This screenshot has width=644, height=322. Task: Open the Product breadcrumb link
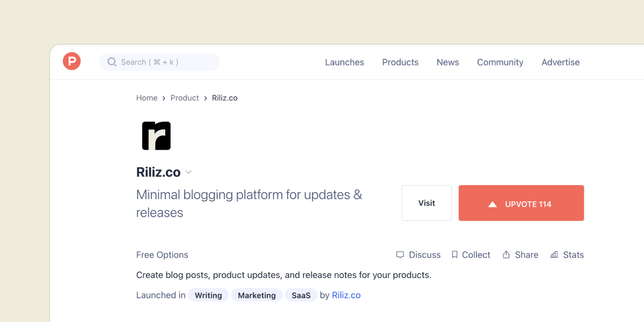pos(185,98)
